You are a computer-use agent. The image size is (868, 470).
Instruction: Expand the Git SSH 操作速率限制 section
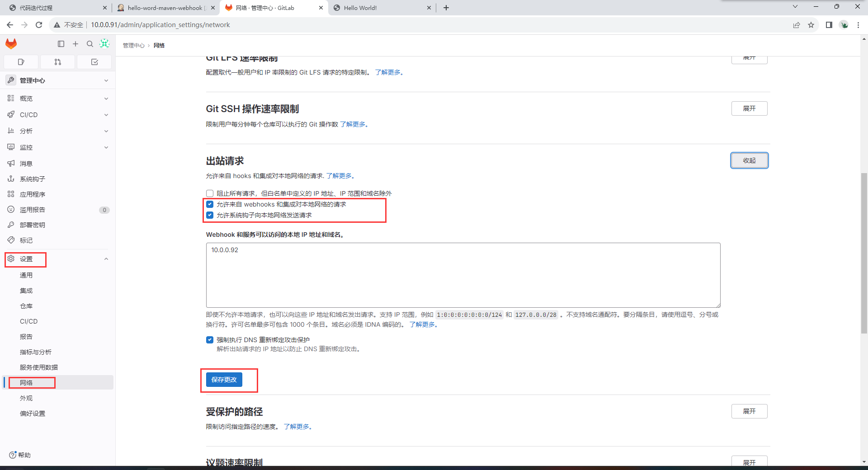[749, 108]
